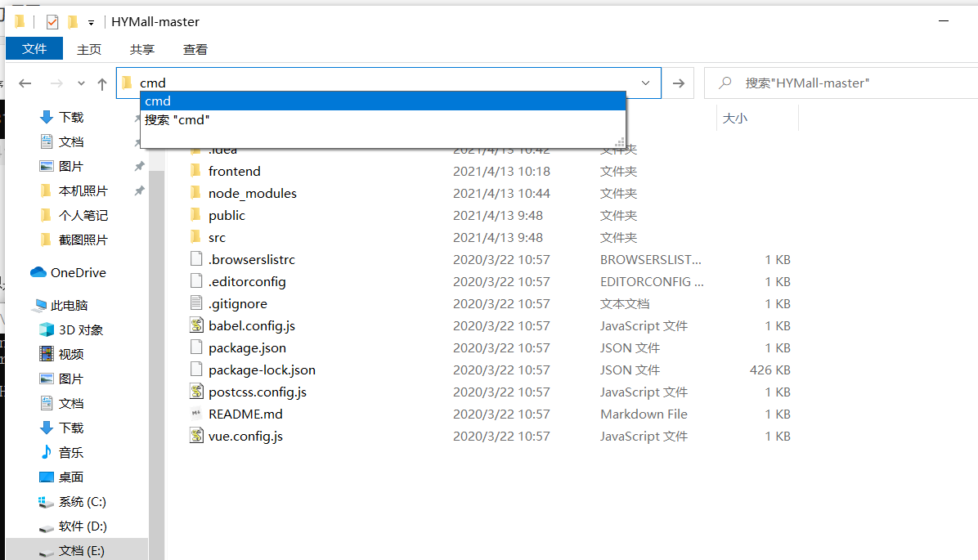
Task: Click the search magnifier icon
Action: pos(725,83)
